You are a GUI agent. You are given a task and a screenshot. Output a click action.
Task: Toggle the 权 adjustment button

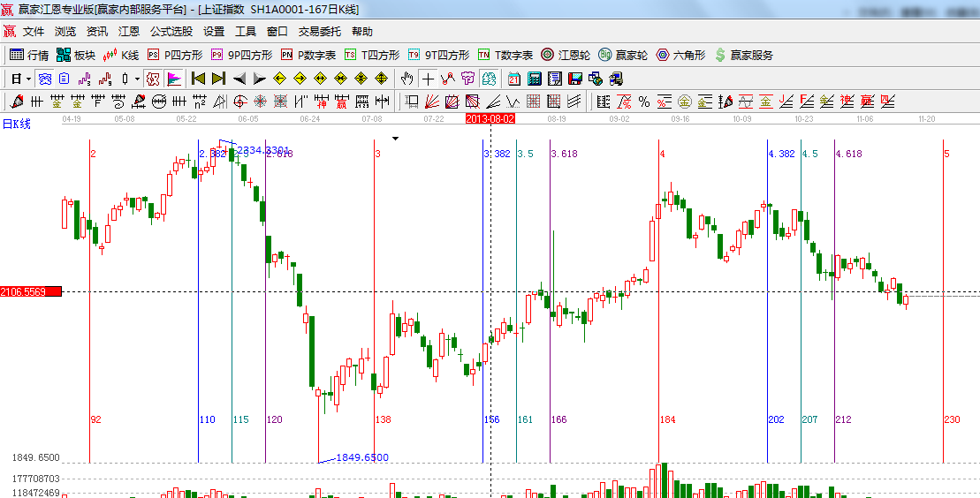tap(153, 79)
